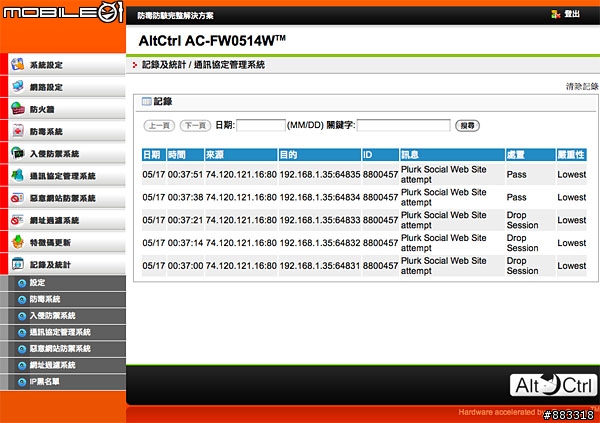Focus the 關鍵字 keyword input field
The image size is (600, 423).
point(403,125)
